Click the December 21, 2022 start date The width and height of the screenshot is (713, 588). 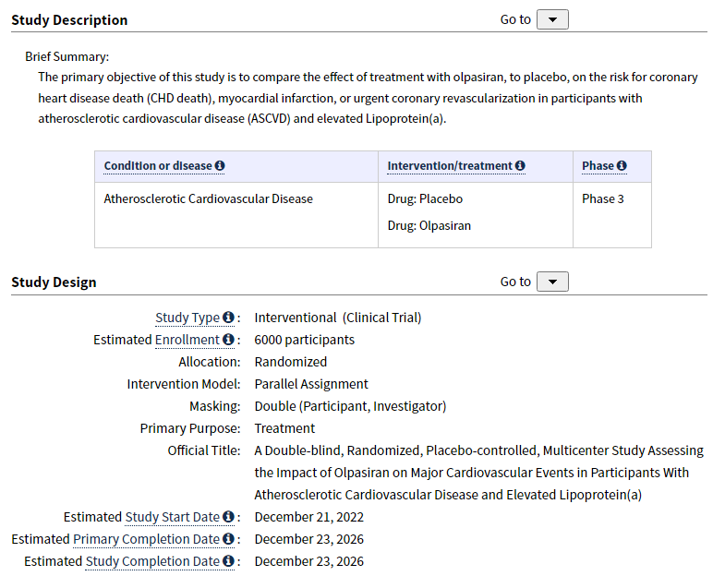click(x=309, y=517)
